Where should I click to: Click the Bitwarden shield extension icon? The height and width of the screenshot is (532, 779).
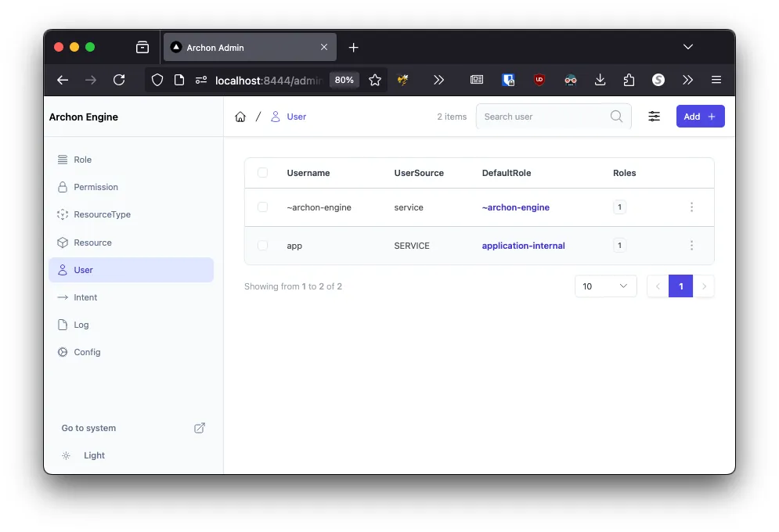(508, 80)
